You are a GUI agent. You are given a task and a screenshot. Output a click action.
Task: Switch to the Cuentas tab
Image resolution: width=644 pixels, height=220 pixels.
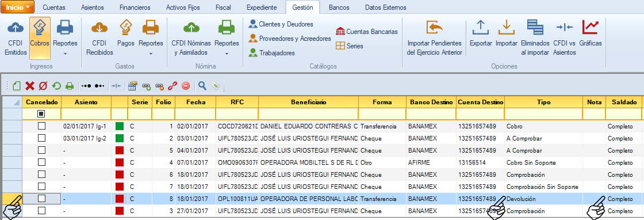pyautogui.click(x=54, y=7)
